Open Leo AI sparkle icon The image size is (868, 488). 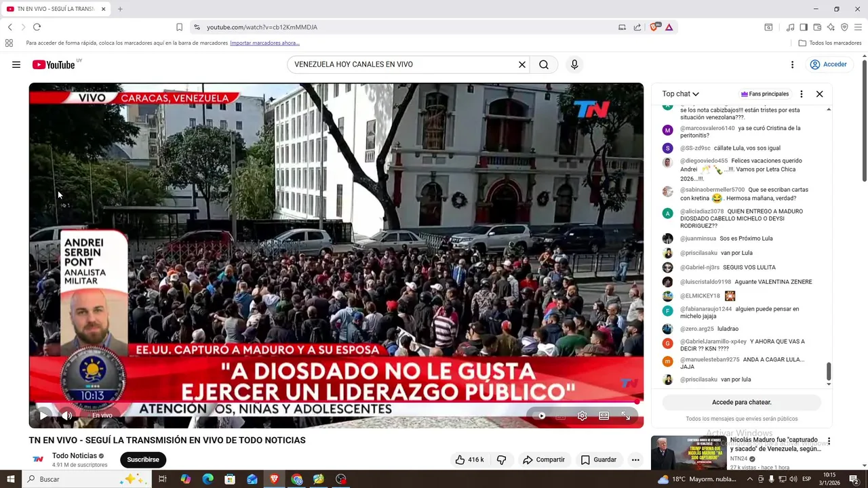(x=831, y=27)
